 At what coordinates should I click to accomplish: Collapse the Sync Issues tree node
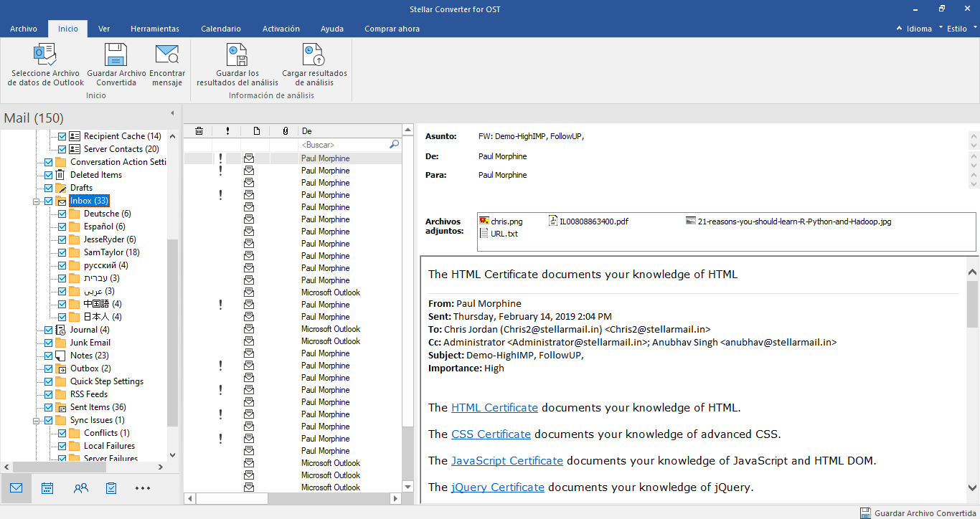click(36, 420)
